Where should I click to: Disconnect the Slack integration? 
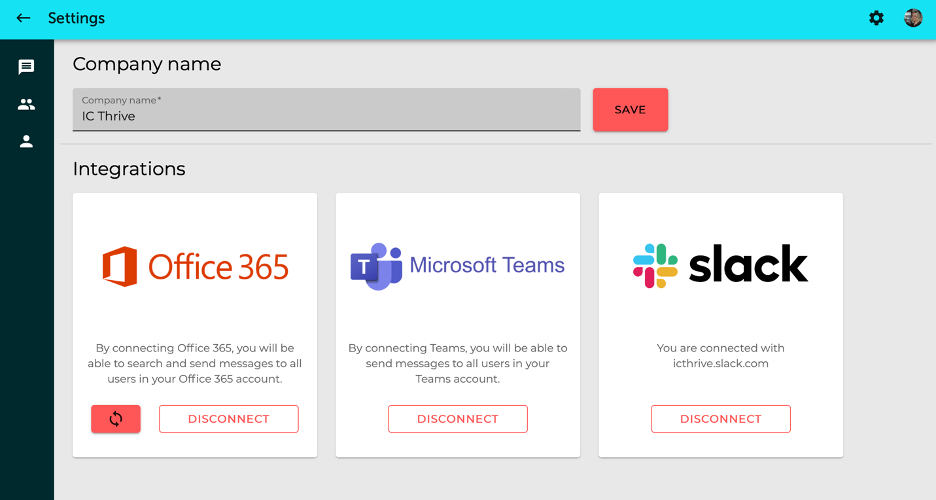pos(721,419)
